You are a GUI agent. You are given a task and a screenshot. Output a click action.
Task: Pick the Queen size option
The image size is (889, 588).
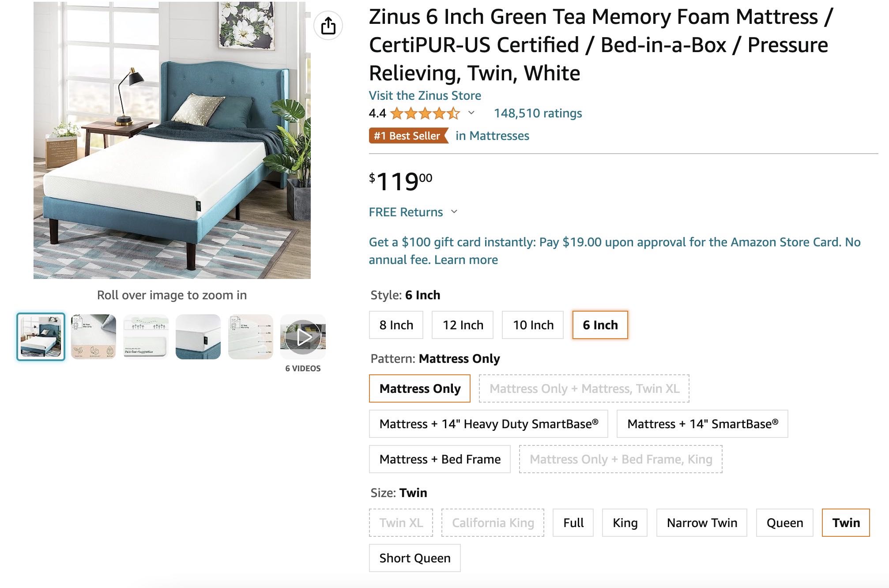784,523
